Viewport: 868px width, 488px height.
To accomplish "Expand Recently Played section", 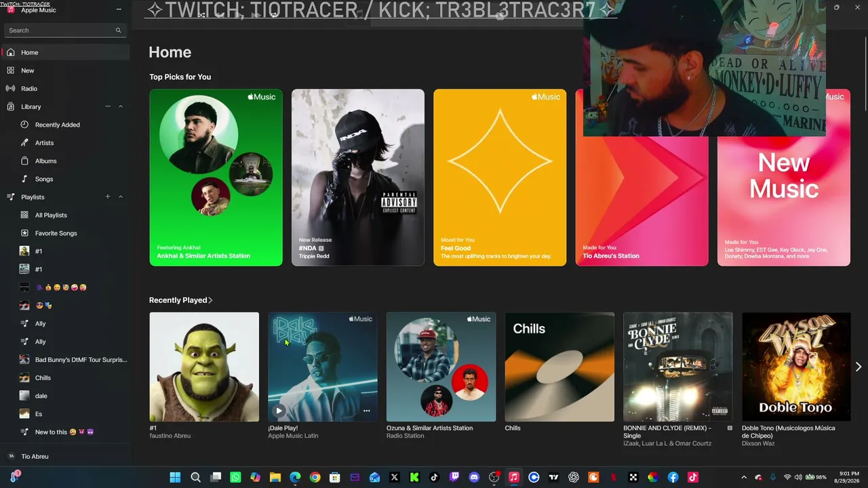I will tap(181, 300).
